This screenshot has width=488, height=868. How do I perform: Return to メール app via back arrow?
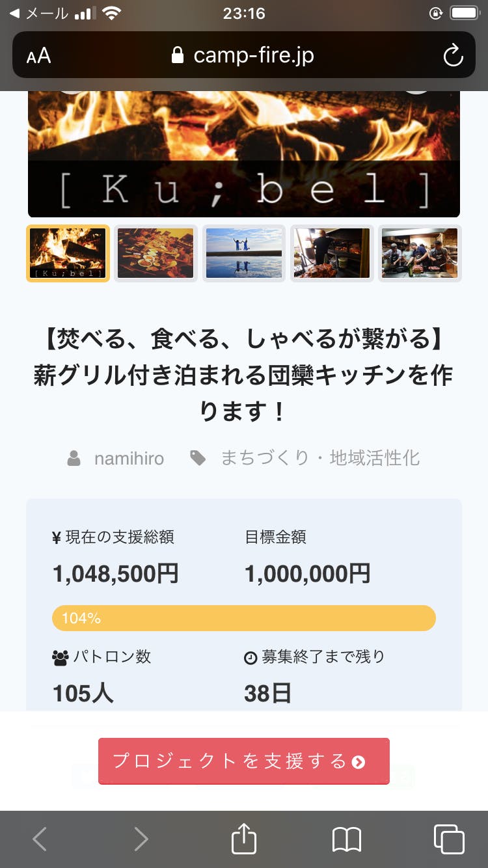(x=14, y=14)
